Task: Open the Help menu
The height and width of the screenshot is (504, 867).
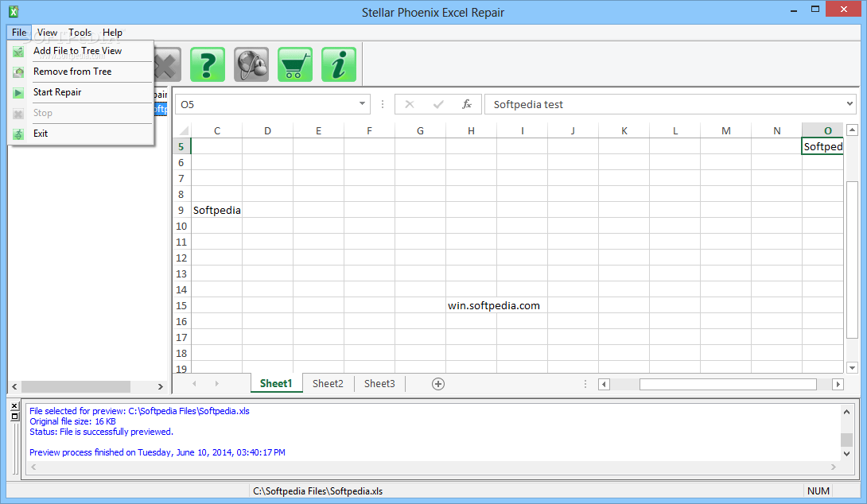Action: pos(112,33)
